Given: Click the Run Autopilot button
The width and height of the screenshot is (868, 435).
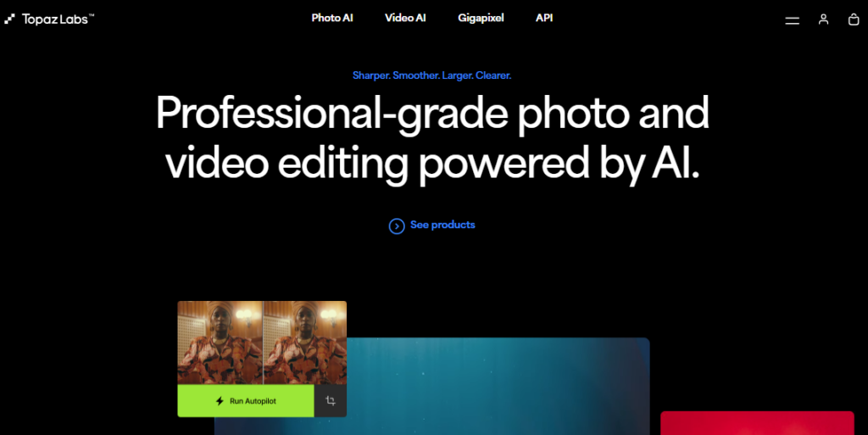Looking at the screenshot, I should 246,401.
